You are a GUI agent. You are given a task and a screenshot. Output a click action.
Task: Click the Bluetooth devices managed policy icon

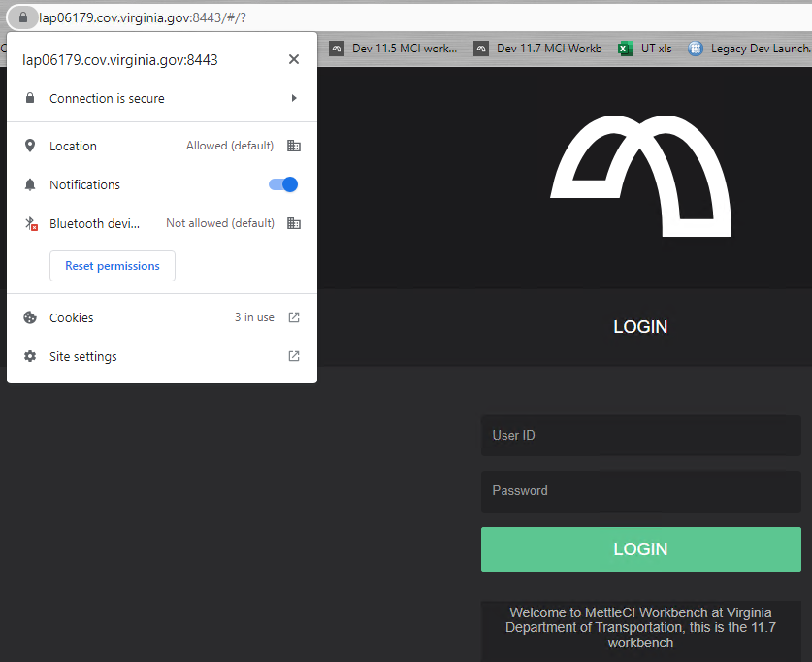(294, 223)
